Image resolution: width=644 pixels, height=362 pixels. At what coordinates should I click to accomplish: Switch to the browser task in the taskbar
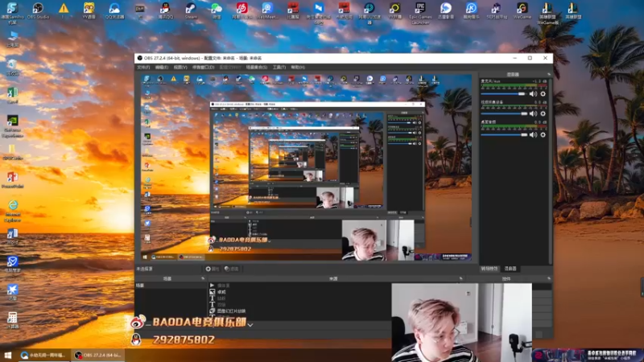43,356
